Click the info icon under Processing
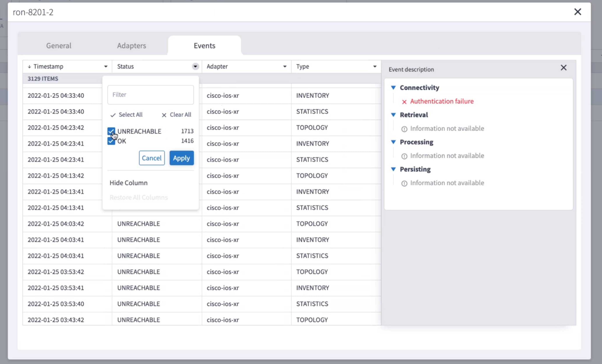Viewport: 602px width, 364px height. pyautogui.click(x=404, y=156)
